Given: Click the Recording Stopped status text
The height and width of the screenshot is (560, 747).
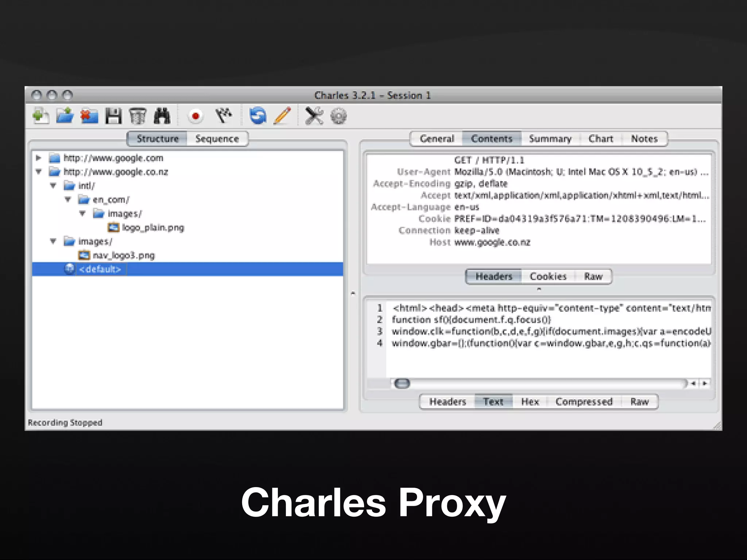Looking at the screenshot, I should point(65,423).
